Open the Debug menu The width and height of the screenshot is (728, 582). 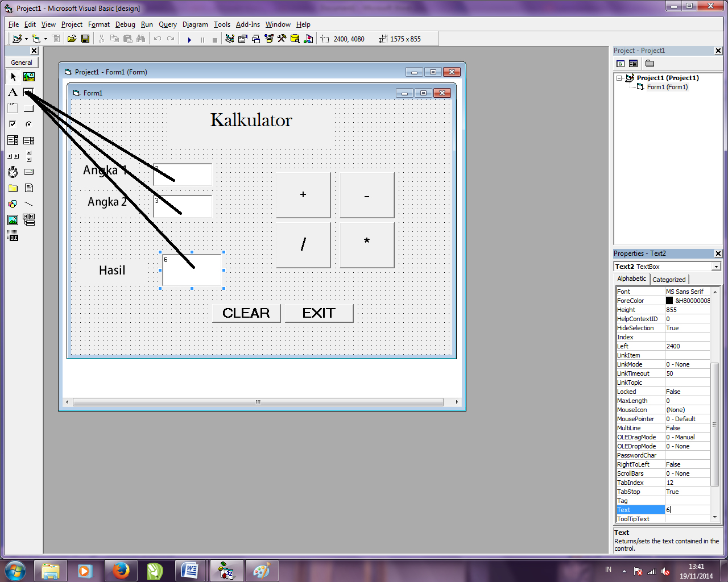[125, 24]
